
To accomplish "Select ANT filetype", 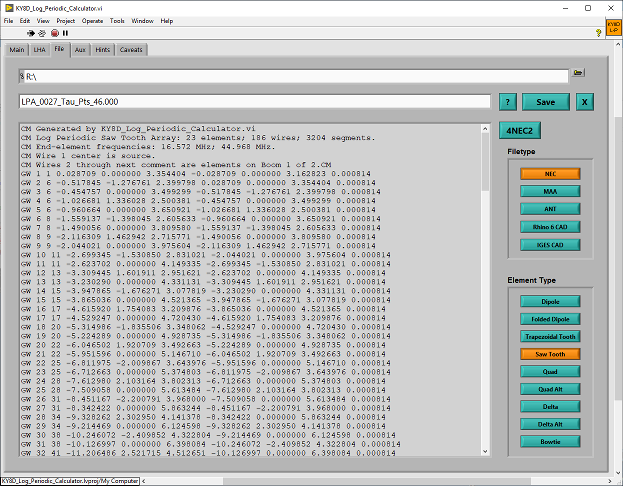I will (550, 209).
